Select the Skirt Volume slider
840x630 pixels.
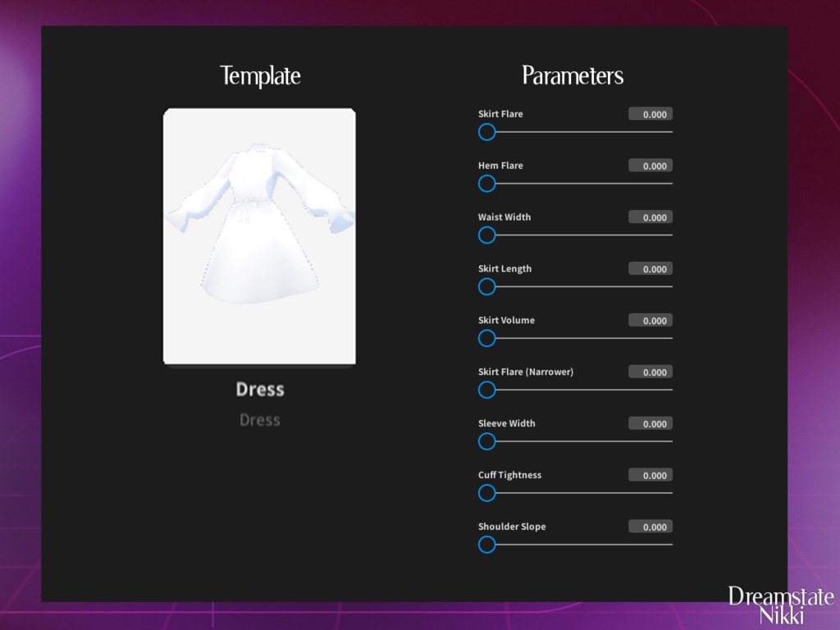coord(486,338)
